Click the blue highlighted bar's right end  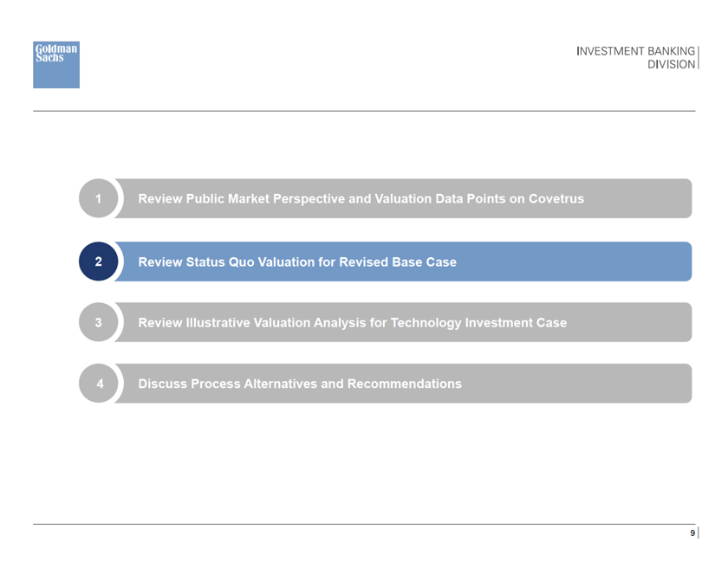point(683,262)
